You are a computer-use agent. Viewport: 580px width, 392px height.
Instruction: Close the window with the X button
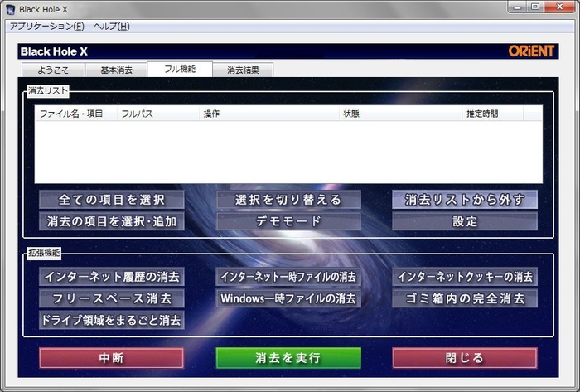pos(560,7)
